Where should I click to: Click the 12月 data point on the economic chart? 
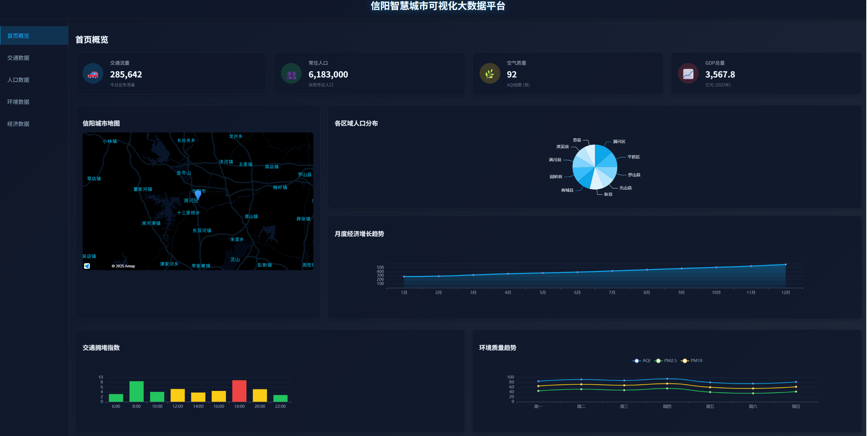[785, 265]
